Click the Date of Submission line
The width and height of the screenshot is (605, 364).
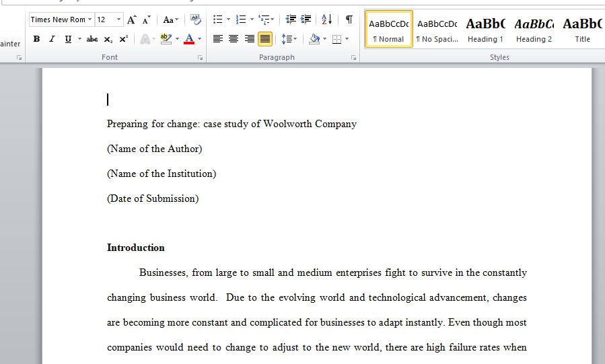153,198
